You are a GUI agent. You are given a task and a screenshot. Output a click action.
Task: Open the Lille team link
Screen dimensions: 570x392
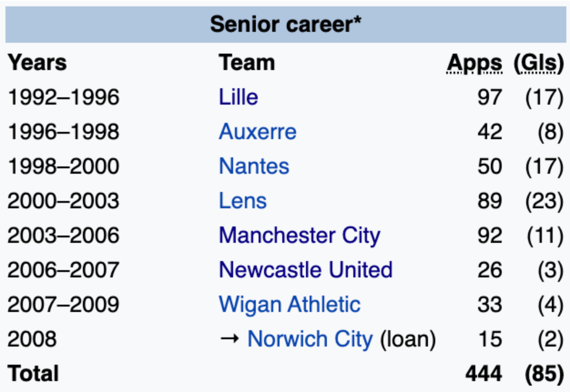[238, 97]
